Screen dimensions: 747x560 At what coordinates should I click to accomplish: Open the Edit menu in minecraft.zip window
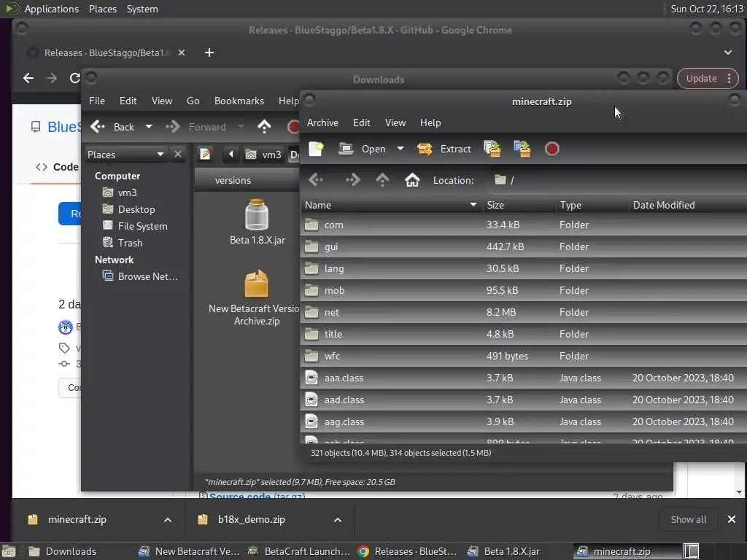point(362,122)
